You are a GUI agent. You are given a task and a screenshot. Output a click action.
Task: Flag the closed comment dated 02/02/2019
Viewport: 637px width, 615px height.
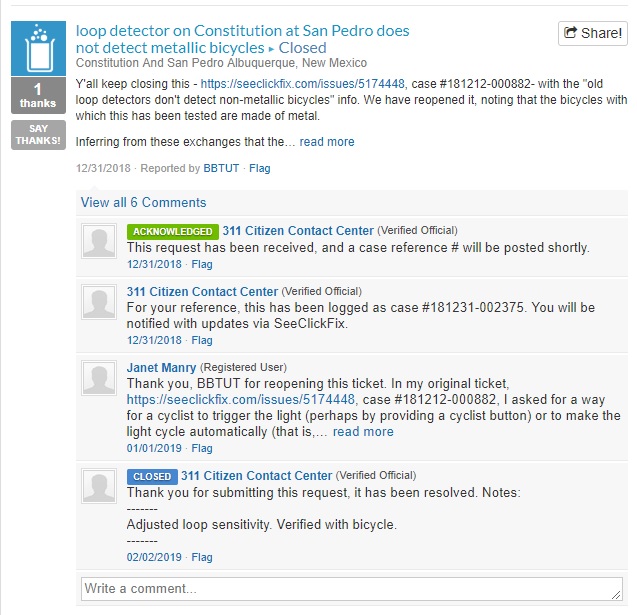[201, 557]
